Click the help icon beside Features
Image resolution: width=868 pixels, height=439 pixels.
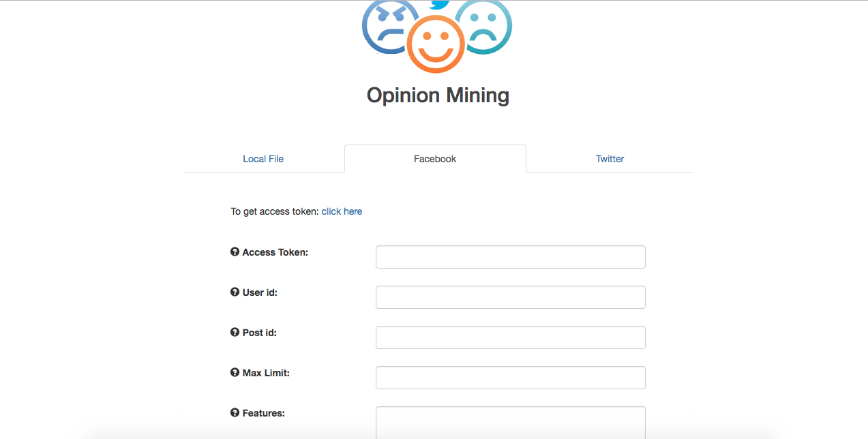[x=235, y=413]
